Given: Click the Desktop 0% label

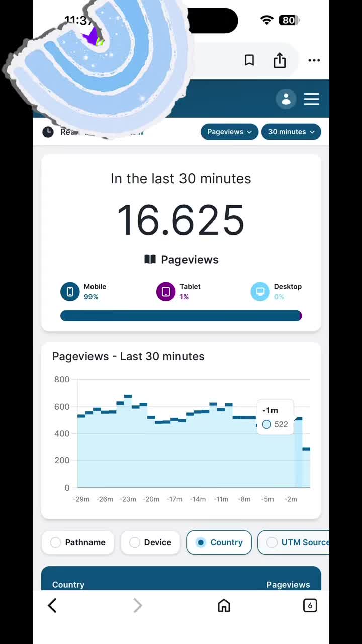Looking at the screenshot, I should tap(288, 291).
